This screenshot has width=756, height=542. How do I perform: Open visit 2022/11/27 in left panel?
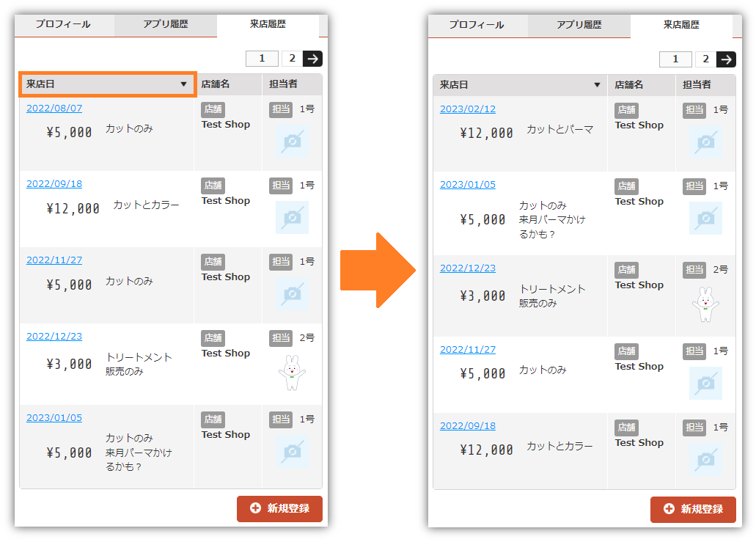coord(54,260)
